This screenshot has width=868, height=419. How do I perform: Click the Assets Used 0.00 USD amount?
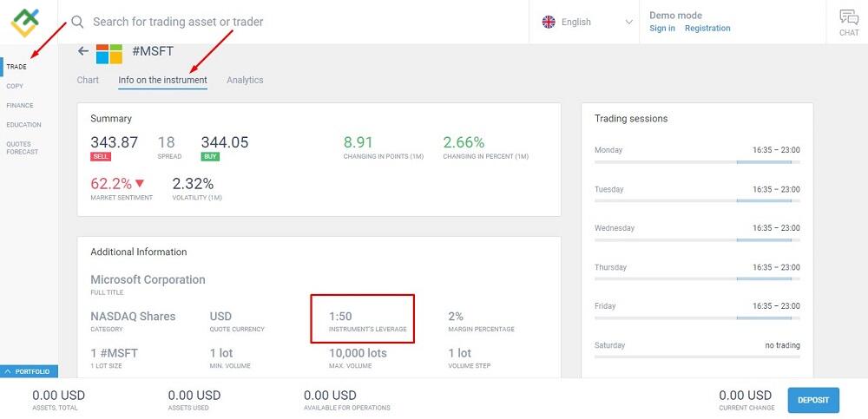tap(194, 396)
